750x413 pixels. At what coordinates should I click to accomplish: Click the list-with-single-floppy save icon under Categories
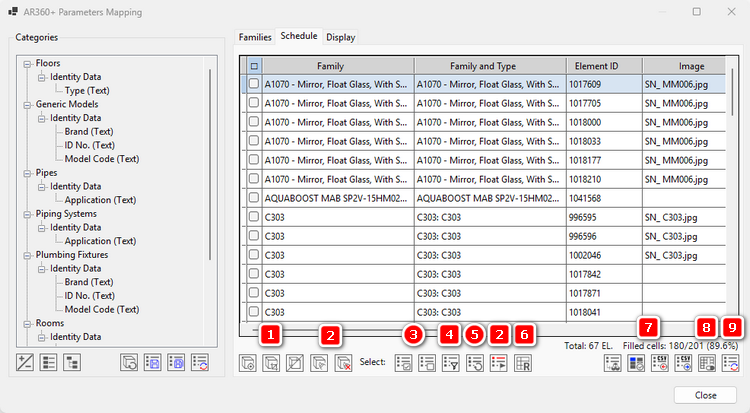153,362
